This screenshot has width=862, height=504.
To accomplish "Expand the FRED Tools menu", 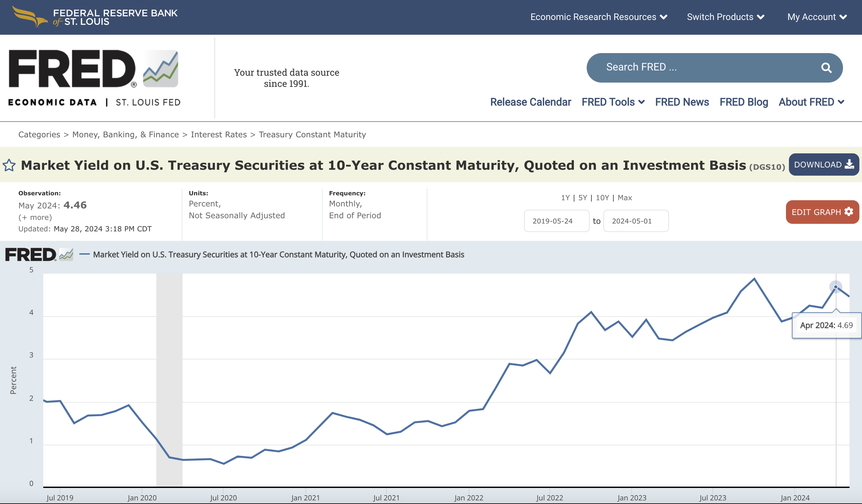I will (613, 102).
